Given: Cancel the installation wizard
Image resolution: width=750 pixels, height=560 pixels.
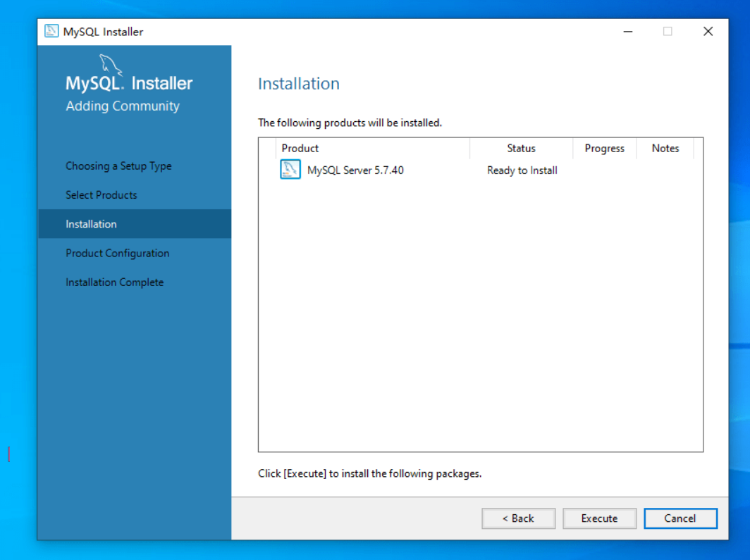Looking at the screenshot, I should tap(680, 518).
